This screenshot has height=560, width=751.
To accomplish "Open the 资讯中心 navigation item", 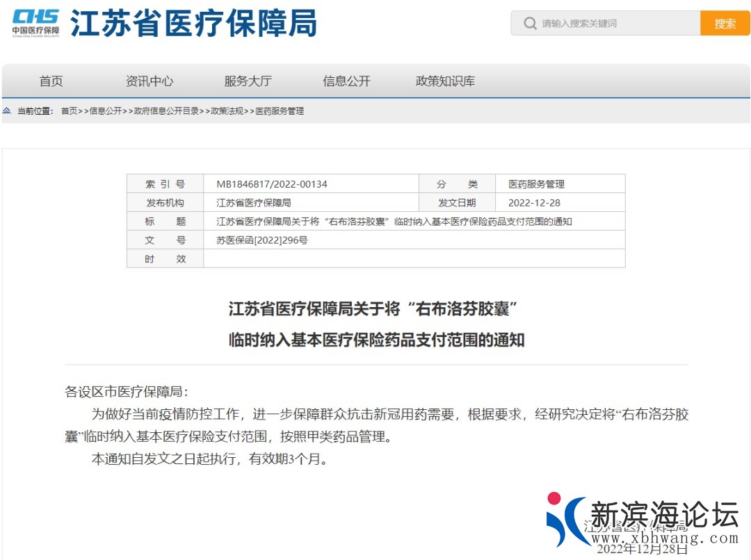I will point(150,81).
